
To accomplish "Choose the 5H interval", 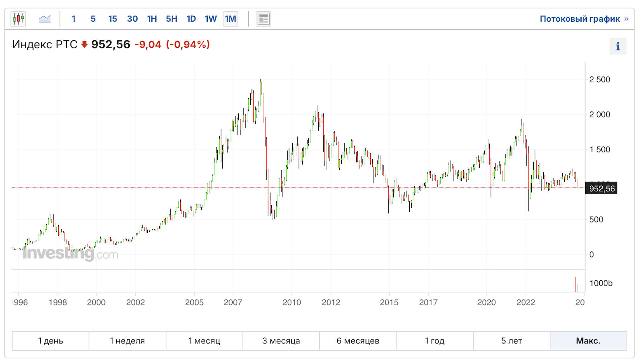I will 172,19.
